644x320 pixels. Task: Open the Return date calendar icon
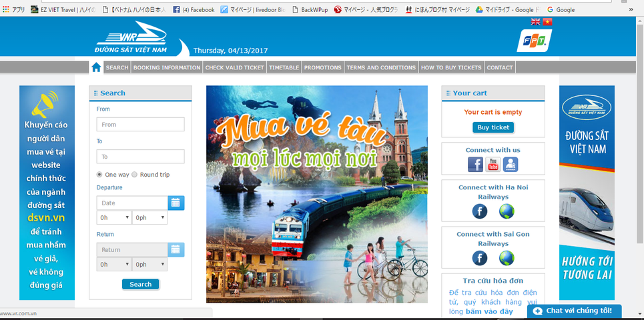(176, 249)
